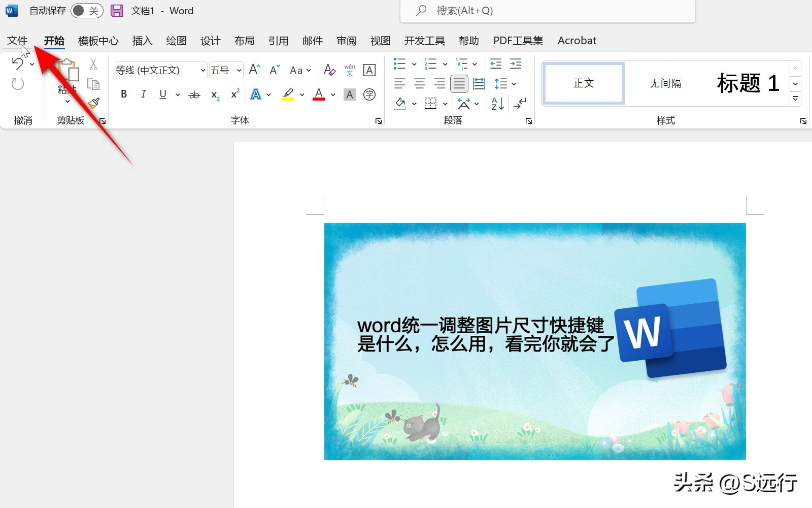The width and height of the screenshot is (812, 508).
Task: Toggle strikethrough formatting
Action: point(194,94)
